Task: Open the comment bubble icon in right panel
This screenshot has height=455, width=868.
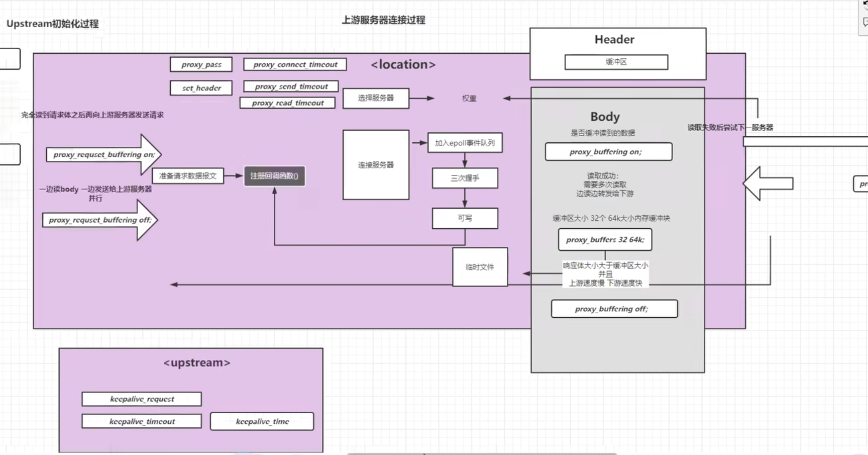Action: pyautogui.click(x=865, y=22)
